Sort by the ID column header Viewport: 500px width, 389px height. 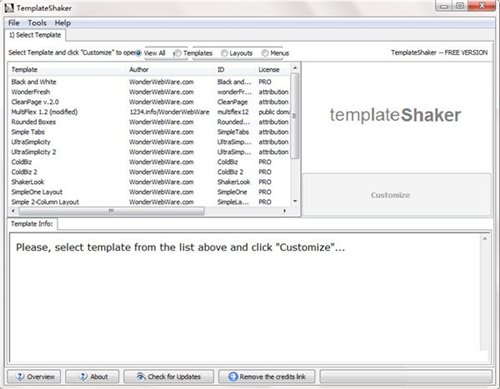tap(235, 70)
